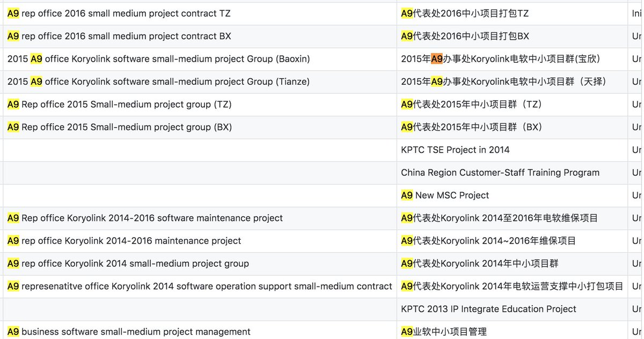Screen dimensions: 644x339
Task: Select the English Tianze project Group cell
Action: (x=200, y=82)
